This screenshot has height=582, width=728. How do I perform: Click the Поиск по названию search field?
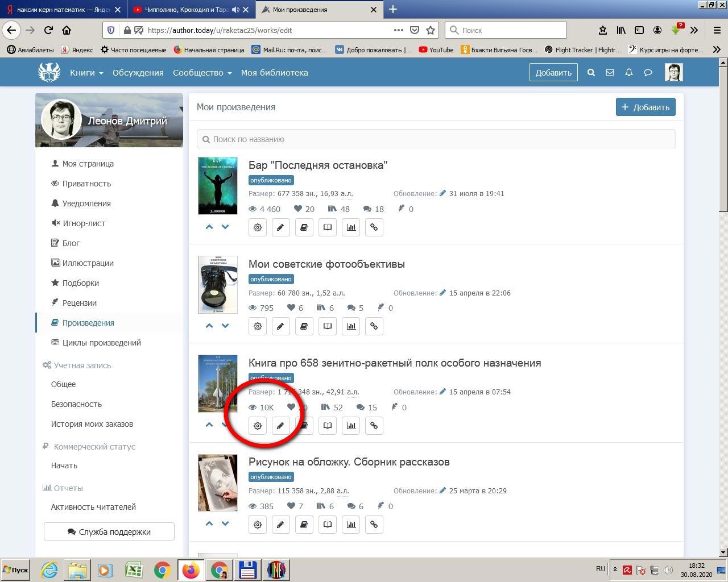pos(436,139)
